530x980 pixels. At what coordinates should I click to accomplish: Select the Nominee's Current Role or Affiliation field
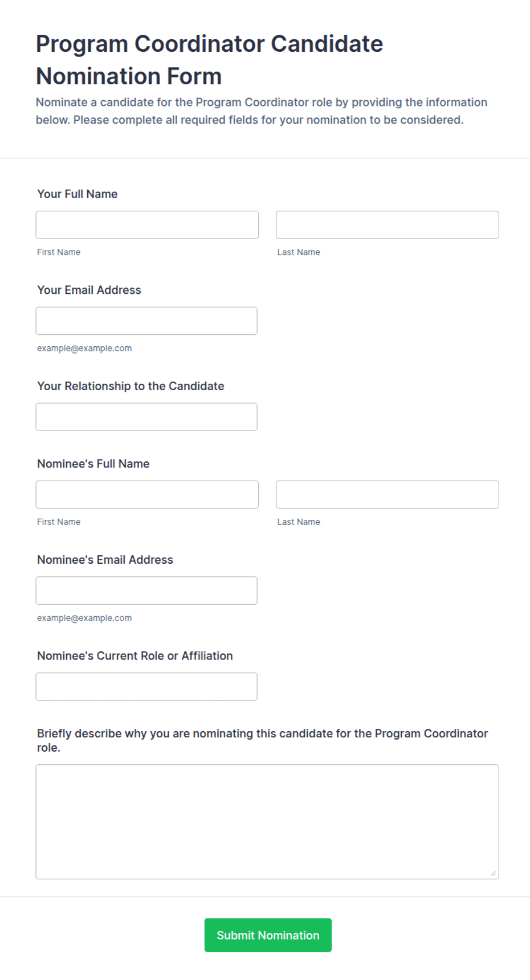click(x=146, y=687)
